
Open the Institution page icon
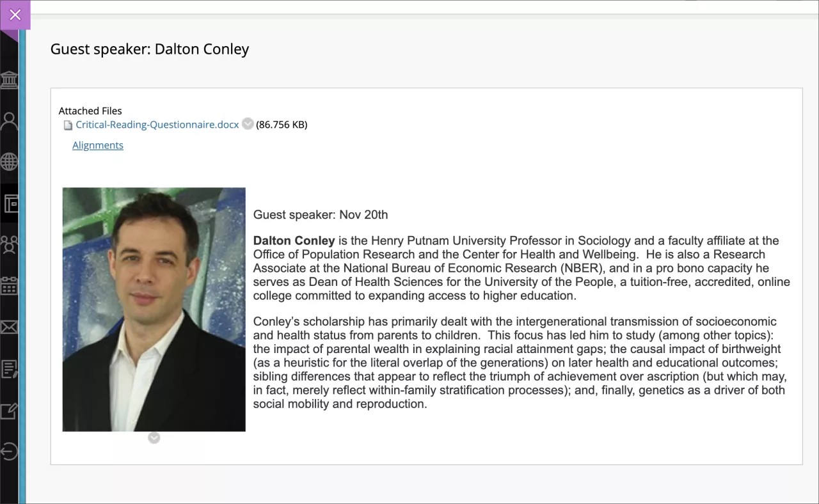[9, 80]
